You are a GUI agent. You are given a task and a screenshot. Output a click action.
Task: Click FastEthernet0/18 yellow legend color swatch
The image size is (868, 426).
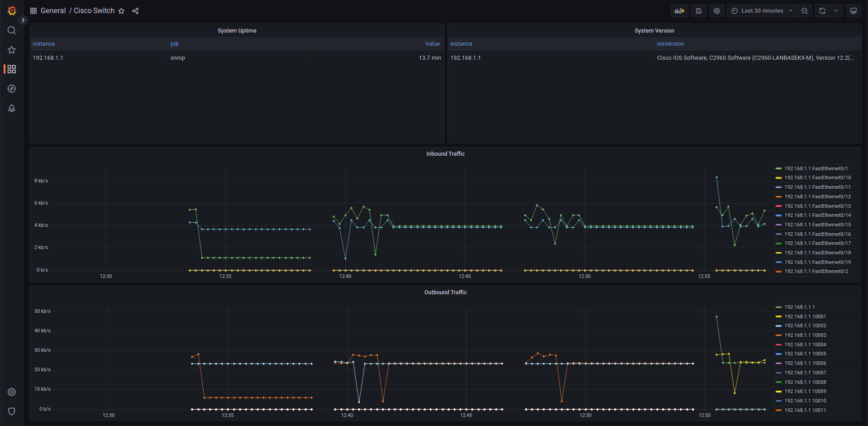tap(778, 253)
